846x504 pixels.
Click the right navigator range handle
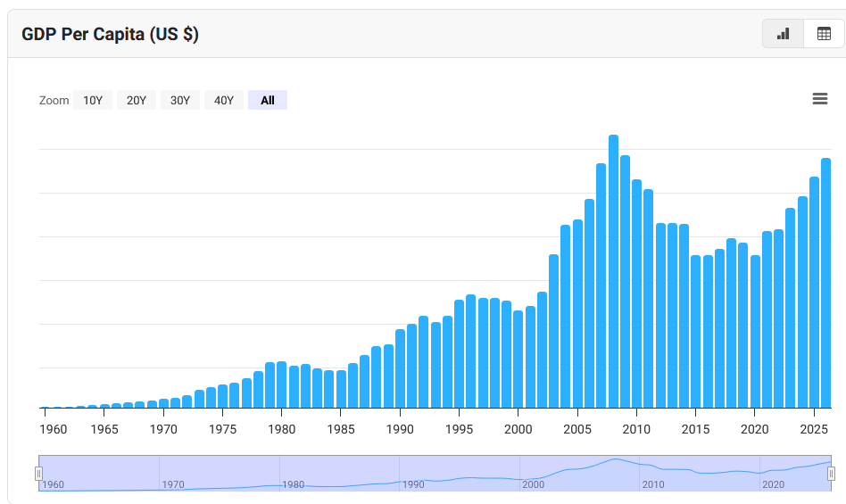[x=831, y=474]
